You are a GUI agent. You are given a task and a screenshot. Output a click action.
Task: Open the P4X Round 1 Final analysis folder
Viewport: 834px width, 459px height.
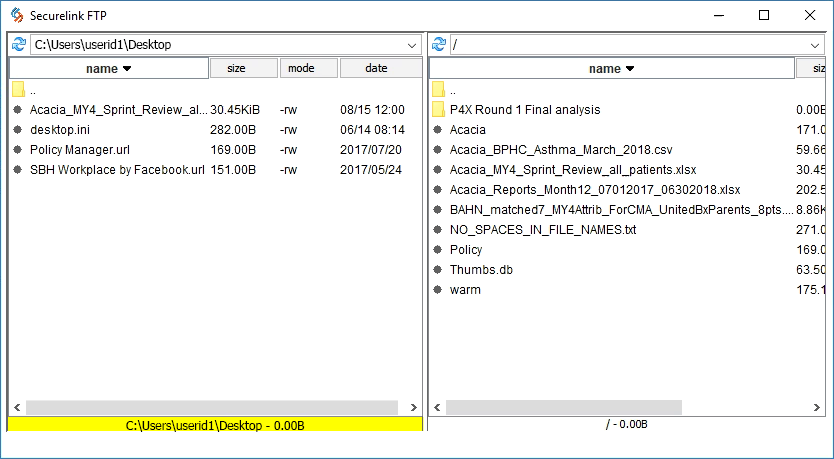click(524, 110)
